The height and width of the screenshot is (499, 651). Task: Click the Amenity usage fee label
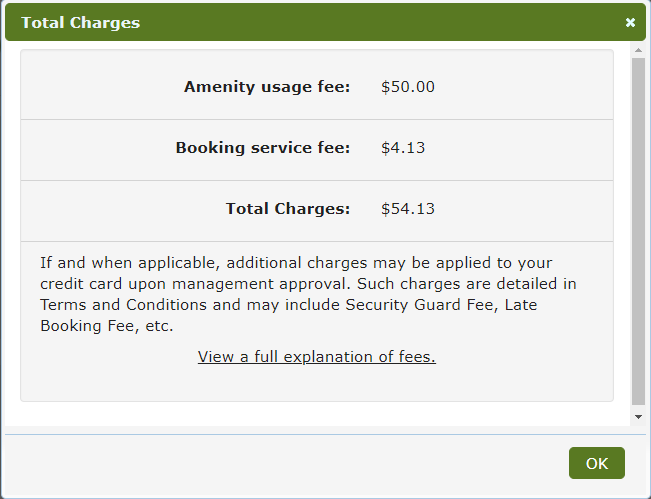point(267,87)
